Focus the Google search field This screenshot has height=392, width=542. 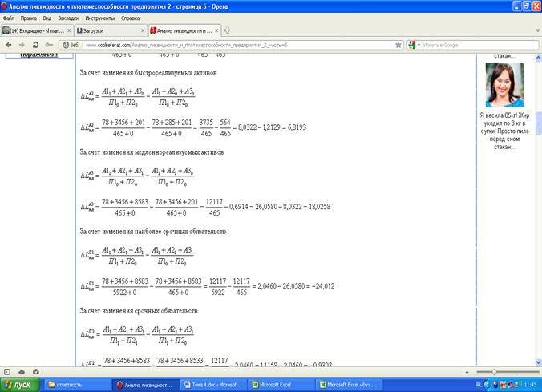(479, 45)
